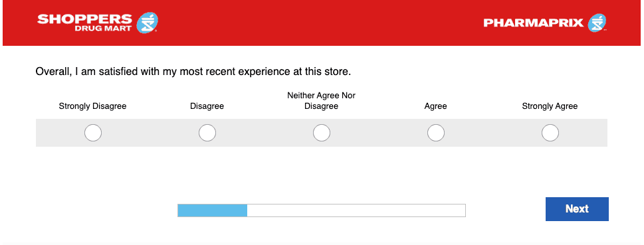Click the satisfaction survey question text
Image resolution: width=644 pixels, height=245 pixels.
(x=193, y=72)
